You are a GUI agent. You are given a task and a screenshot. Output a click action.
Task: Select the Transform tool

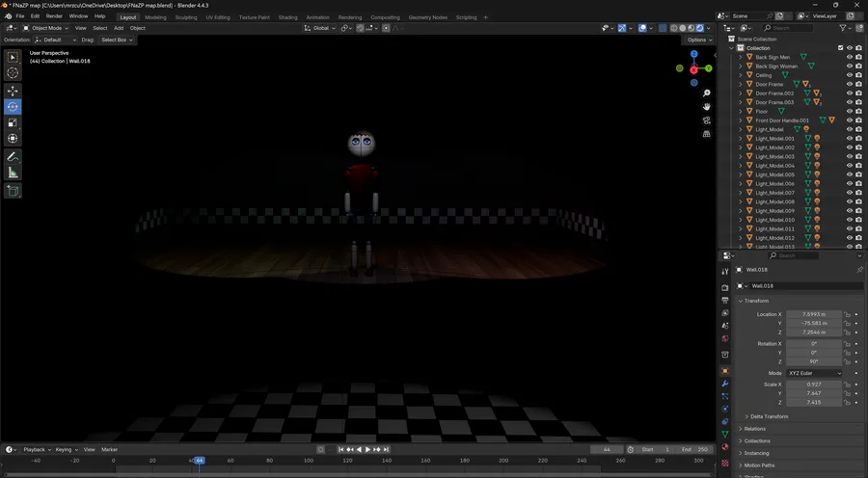click(13, 139)
